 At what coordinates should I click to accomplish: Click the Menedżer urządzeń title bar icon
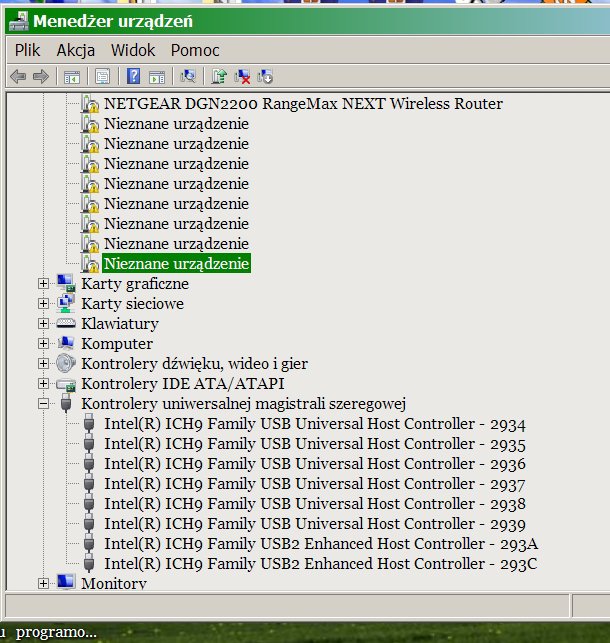19,21
